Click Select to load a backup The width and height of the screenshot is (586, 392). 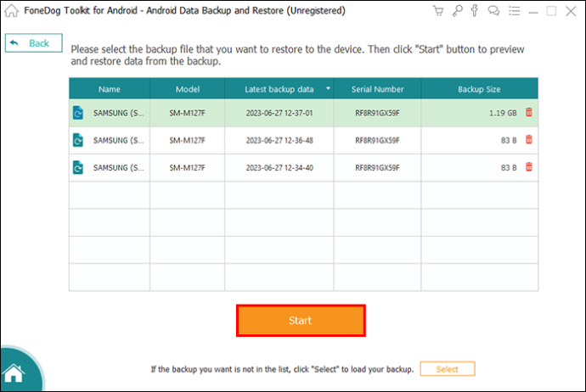448,369
